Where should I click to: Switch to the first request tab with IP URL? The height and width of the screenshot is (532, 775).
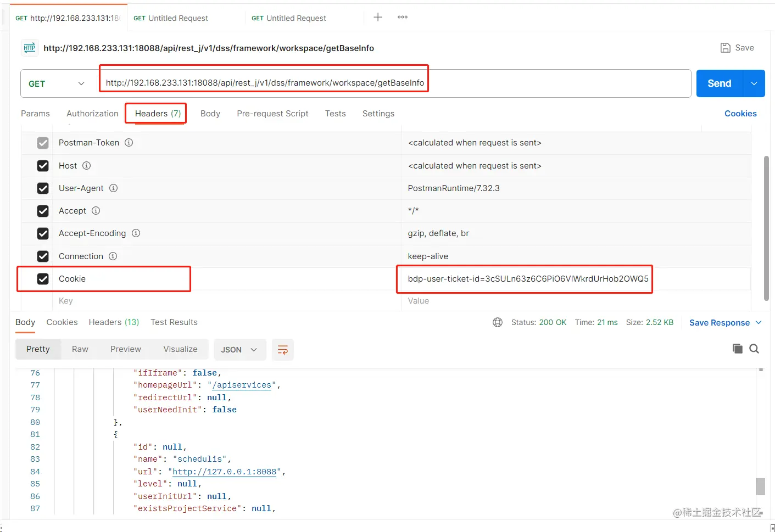click(x=68, y=18)
